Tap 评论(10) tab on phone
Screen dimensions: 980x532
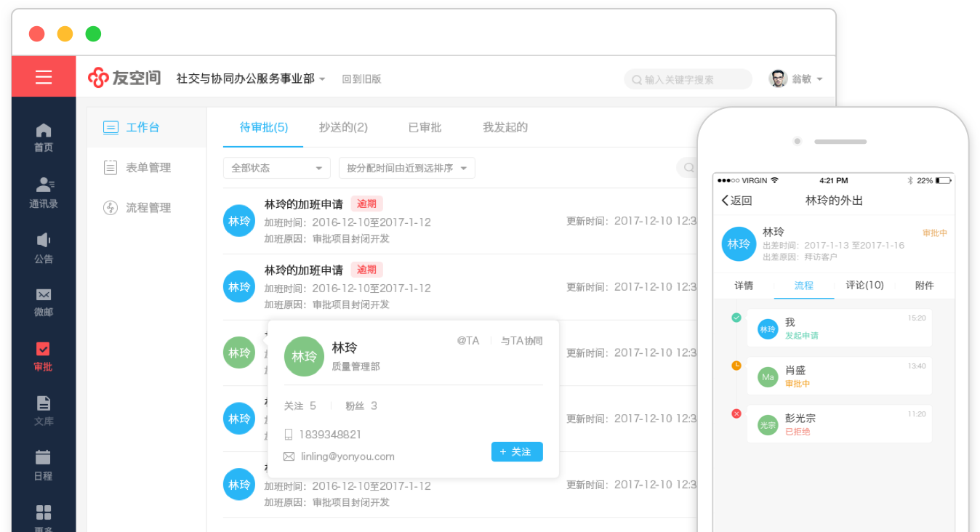coord(864,285)
